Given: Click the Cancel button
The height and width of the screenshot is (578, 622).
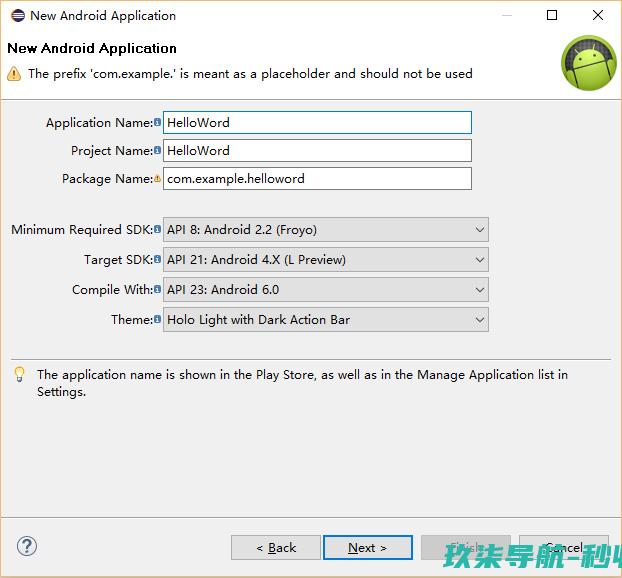Looking at the screenshot, I should coord(564,547).
